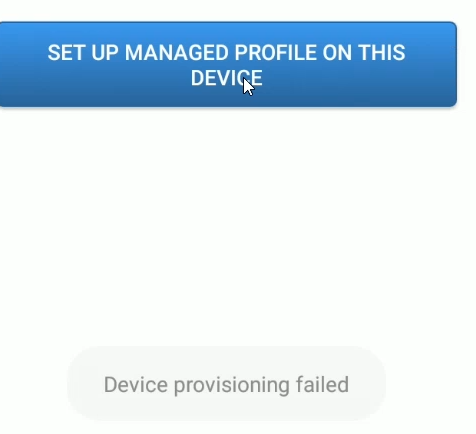476x434 pixels.
Task: Tap the word 'provisioning' in the toast
Action: [x=232, y=385]
